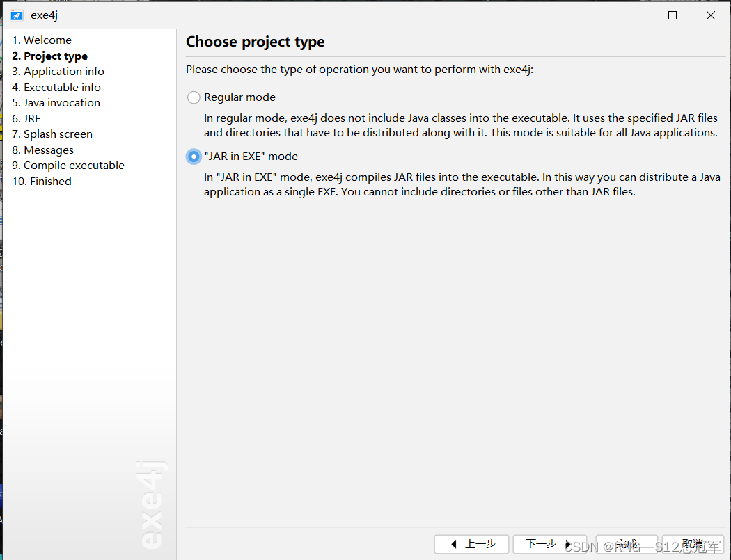Go to step 1. Welcome
This screenshot has height=560, width=731.
(42, 40)
